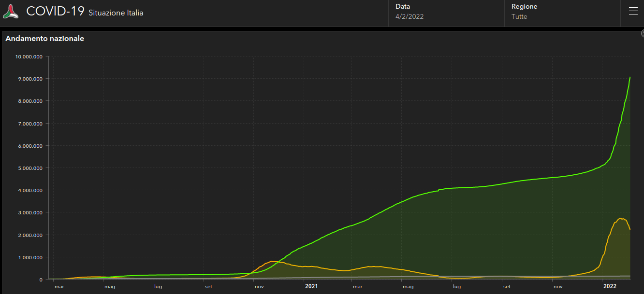
Task: Click the Situazione Italia subtitle
Action: [116, 13]
